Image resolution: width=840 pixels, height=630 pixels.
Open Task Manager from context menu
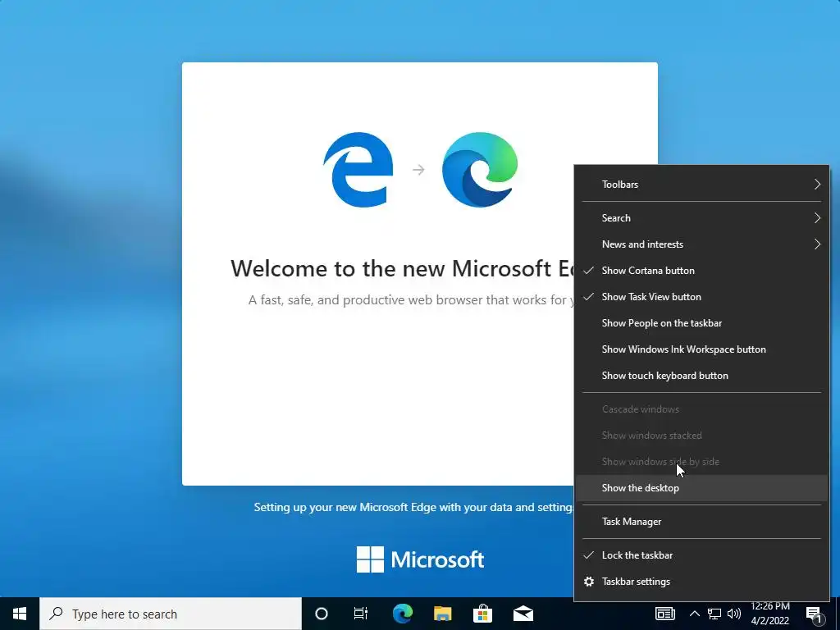tap(701, 522)
